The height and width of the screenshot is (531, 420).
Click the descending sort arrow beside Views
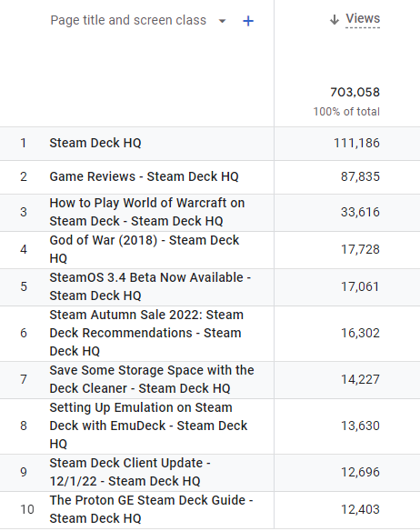point(335,20)
